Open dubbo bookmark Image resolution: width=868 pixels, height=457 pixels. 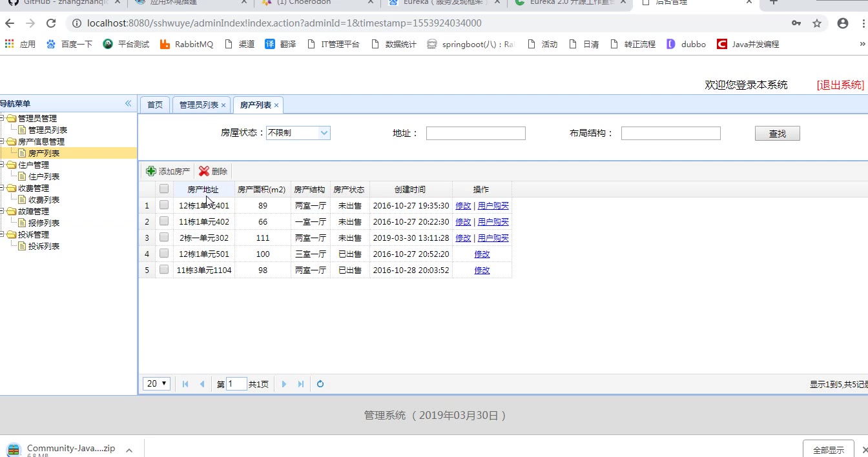pyautogui.click(x=686, y=45)
